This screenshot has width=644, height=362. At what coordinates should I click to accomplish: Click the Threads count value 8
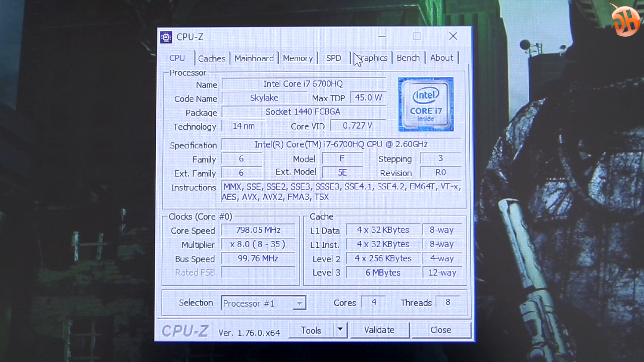448,302
